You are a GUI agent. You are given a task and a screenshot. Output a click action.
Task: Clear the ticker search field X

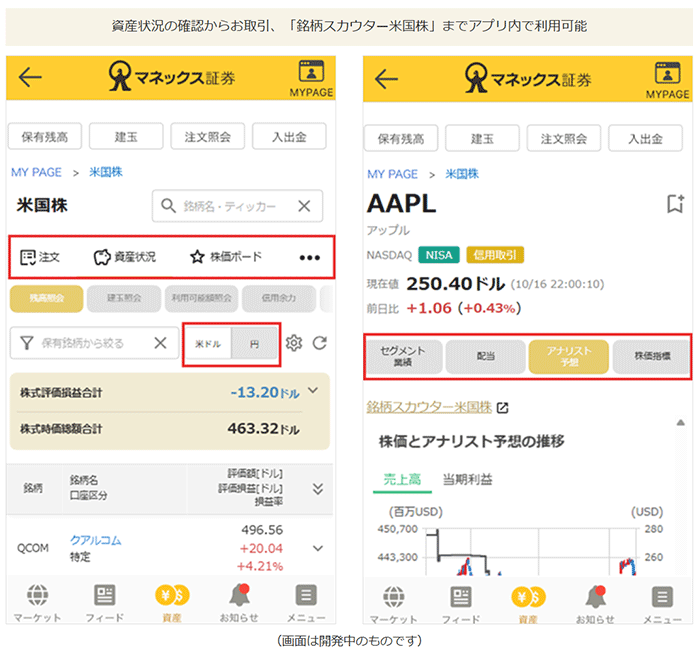(304, 206)
